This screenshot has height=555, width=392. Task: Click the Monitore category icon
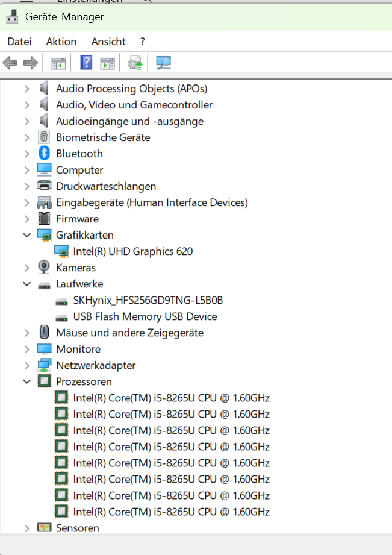(44, 349)
